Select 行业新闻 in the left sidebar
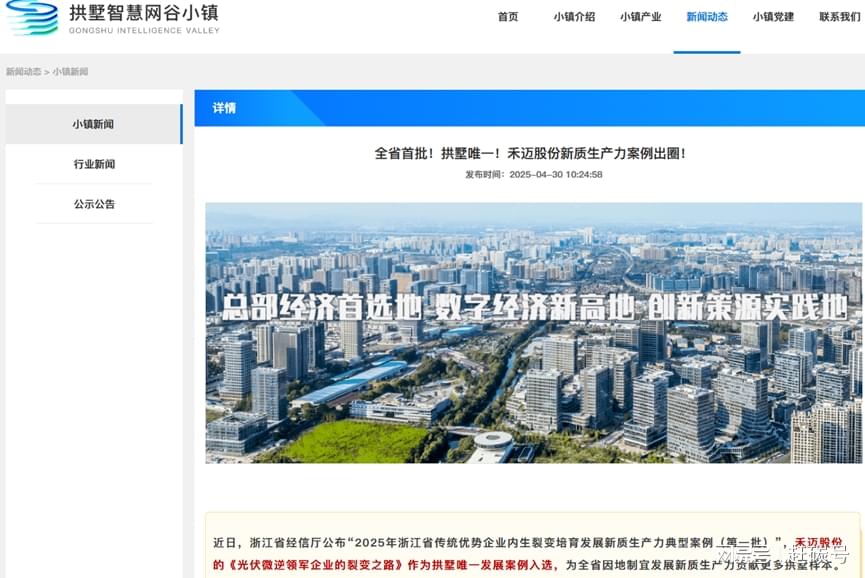This screenshot has height=578, width=865. (x=94, y=164)
